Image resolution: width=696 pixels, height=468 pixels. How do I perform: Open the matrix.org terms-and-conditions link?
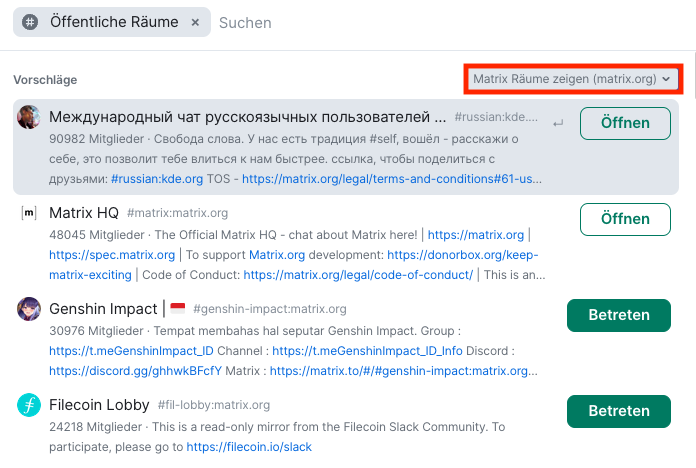point(392,178)
